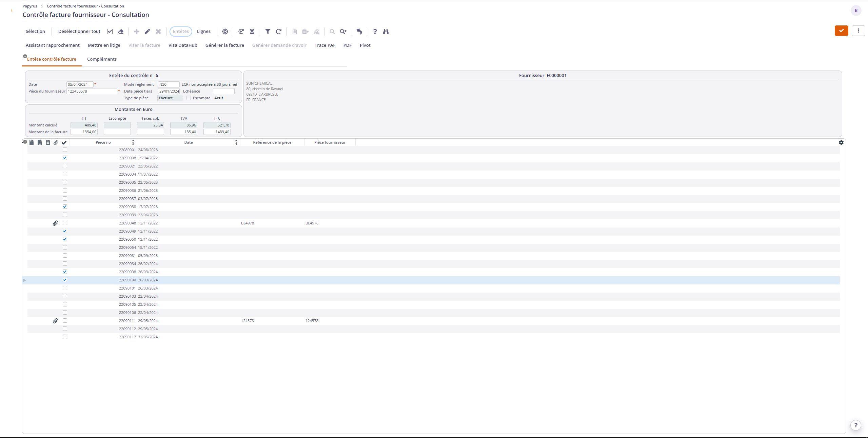Click the user avatar B
This screenshot has height=438, width=868.
(856, 11)
